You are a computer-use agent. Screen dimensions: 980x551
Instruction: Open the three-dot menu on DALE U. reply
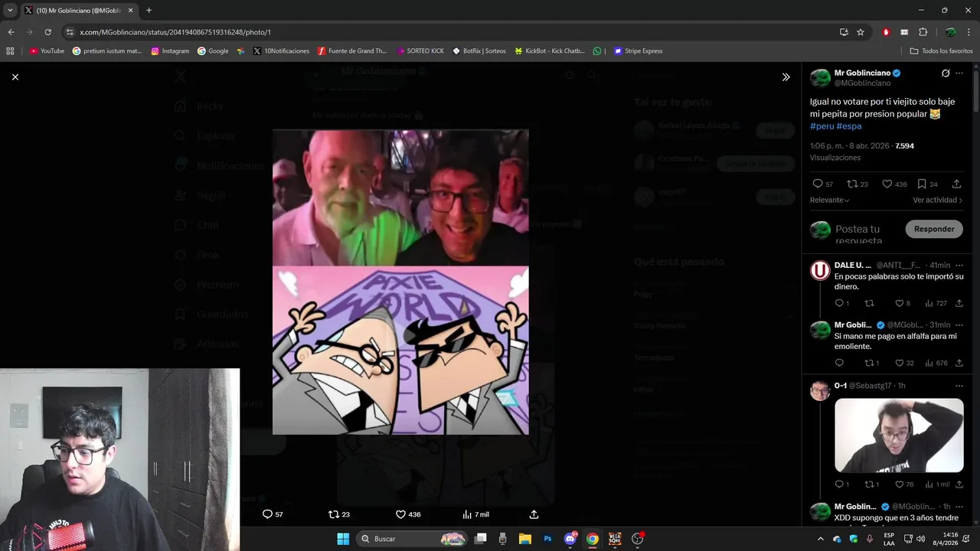coord(959,265)
